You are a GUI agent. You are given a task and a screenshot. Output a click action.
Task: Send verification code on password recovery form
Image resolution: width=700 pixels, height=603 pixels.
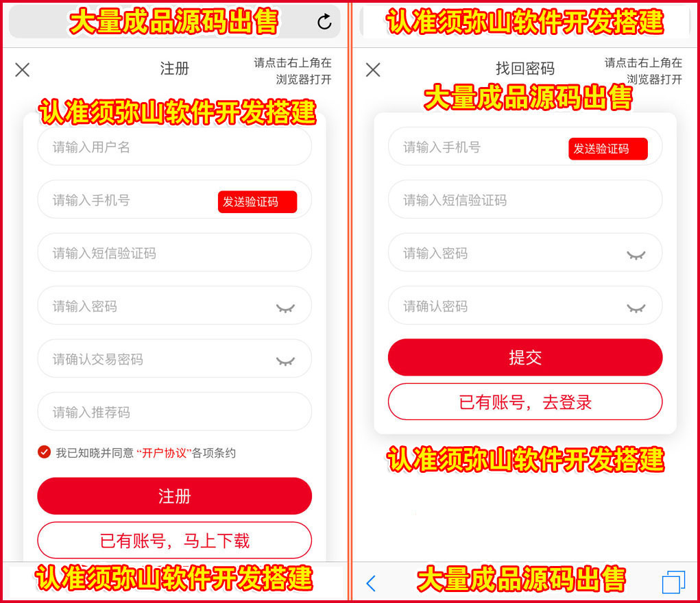608,149
